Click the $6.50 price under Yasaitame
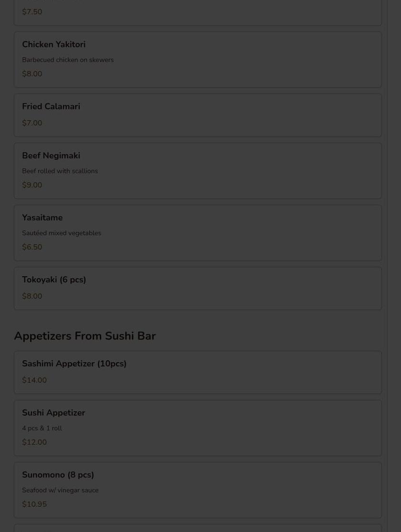This screenshot has height=532, width=401. (32, 247)
